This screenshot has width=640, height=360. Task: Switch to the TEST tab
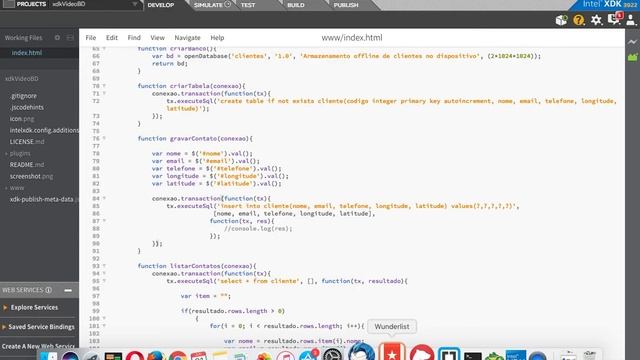(x=248, y=5)
